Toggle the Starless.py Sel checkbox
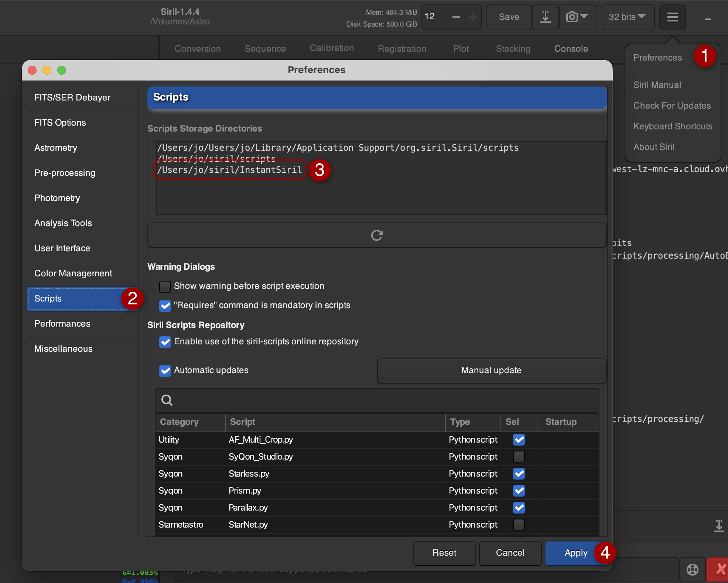This screenshot has width=728, height=583. (x=519, y=474)
